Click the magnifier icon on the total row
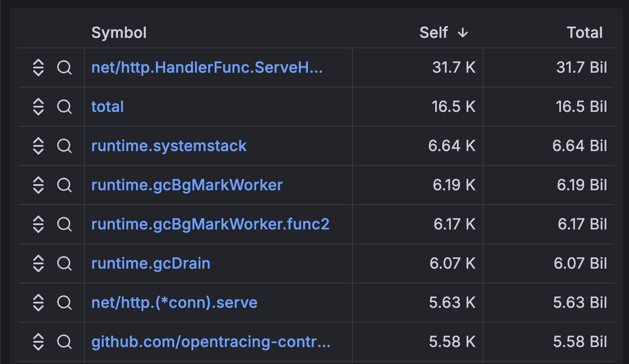629x364 pixels. [64, 107]
